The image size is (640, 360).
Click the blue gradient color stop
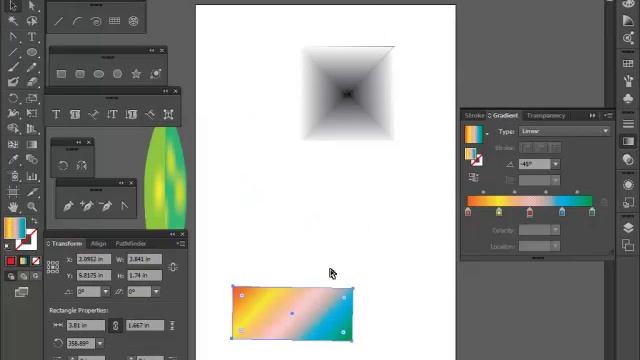point(562,211)
